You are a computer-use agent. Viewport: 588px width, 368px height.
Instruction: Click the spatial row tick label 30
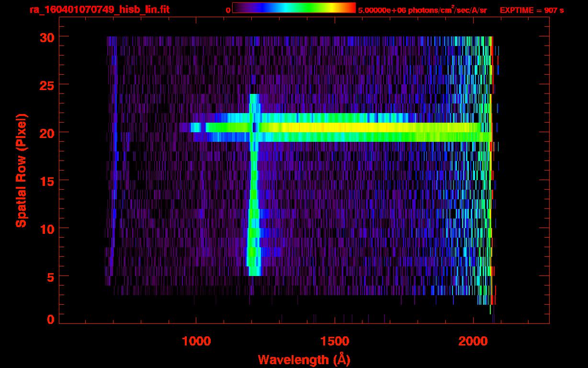click(x=47, y=37)
